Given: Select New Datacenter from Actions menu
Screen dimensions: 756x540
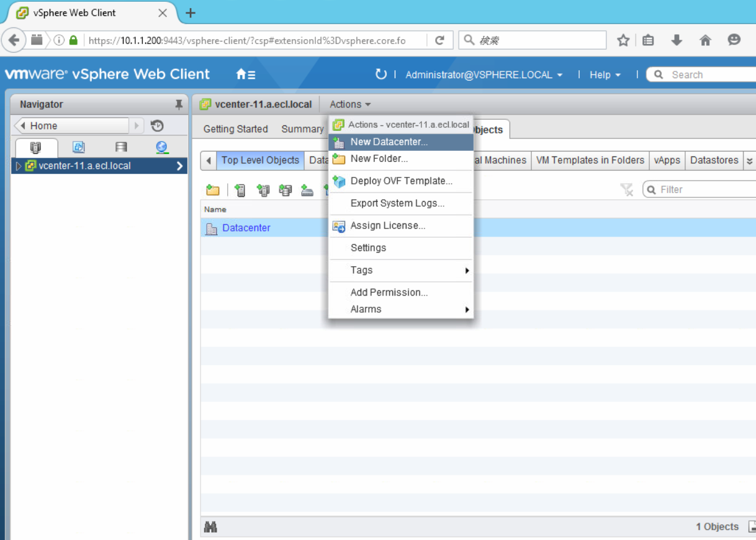Looking at the screenshot, I should (x=389, y=142).
